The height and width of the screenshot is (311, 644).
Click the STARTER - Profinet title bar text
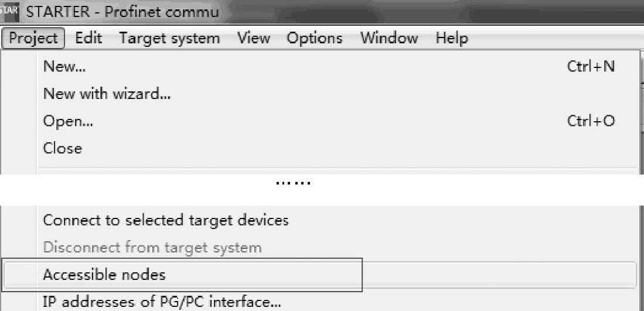coord(127,11)
